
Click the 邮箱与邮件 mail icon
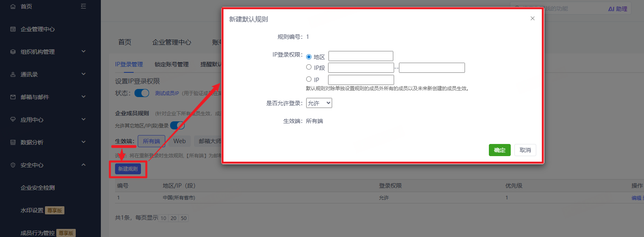(13, 97)
